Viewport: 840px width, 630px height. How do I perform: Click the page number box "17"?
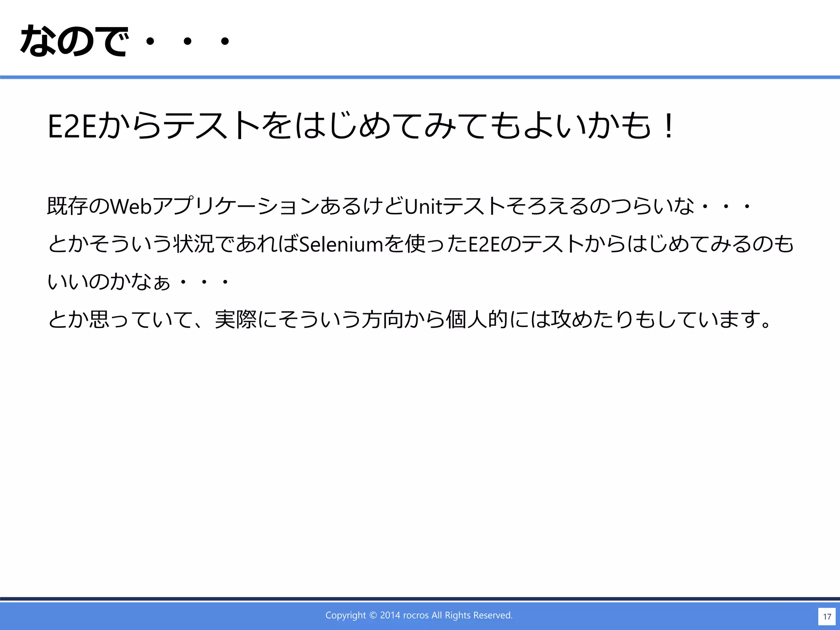[x=827, y=616]
